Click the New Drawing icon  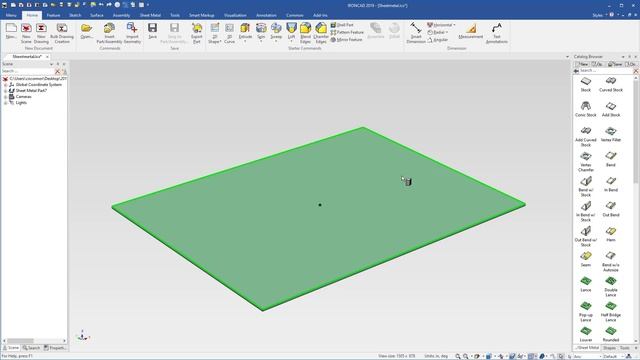pyautogui.click(x=41, y=33)
